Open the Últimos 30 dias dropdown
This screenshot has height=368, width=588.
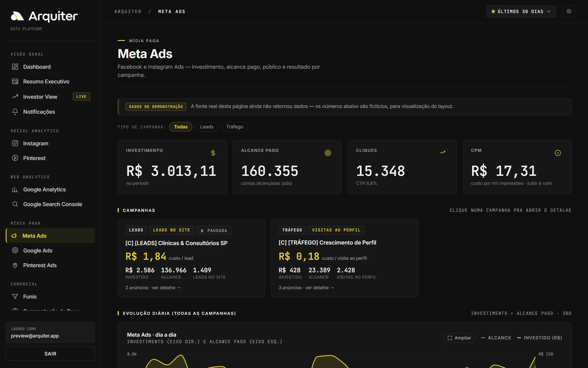tap(521, 11)
